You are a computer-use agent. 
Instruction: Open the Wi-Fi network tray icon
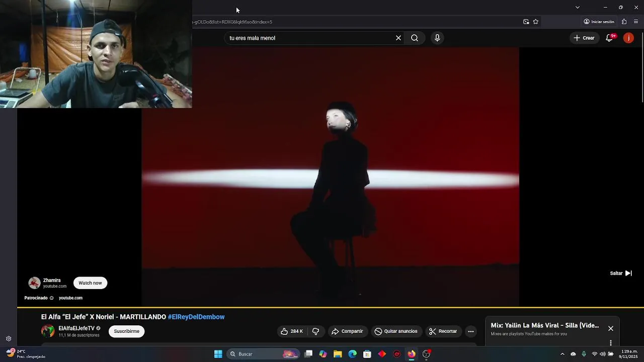595,354
